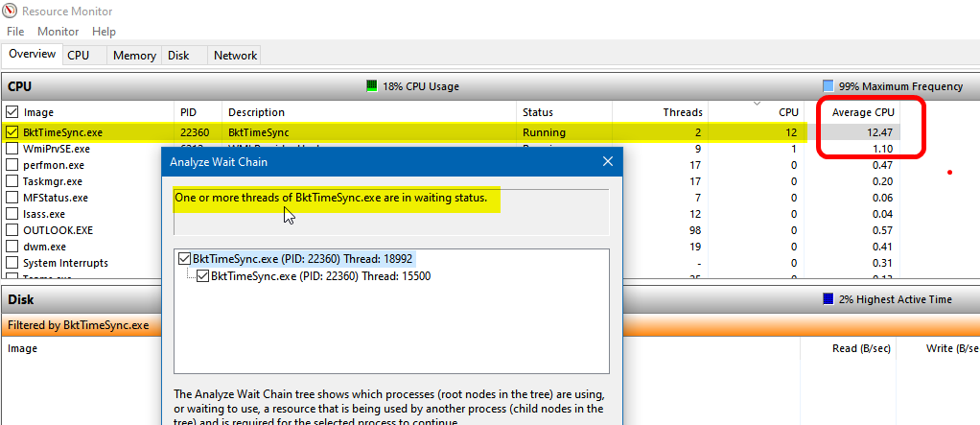Click the blue Highest Active Time icon

[x=828, y=299]
